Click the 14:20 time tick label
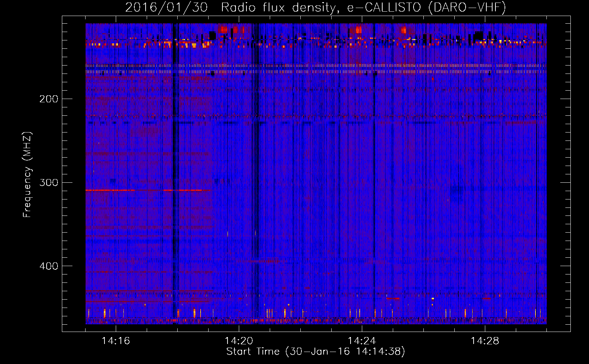The height and width of the screenshot is (364, 589). point(239,341)
